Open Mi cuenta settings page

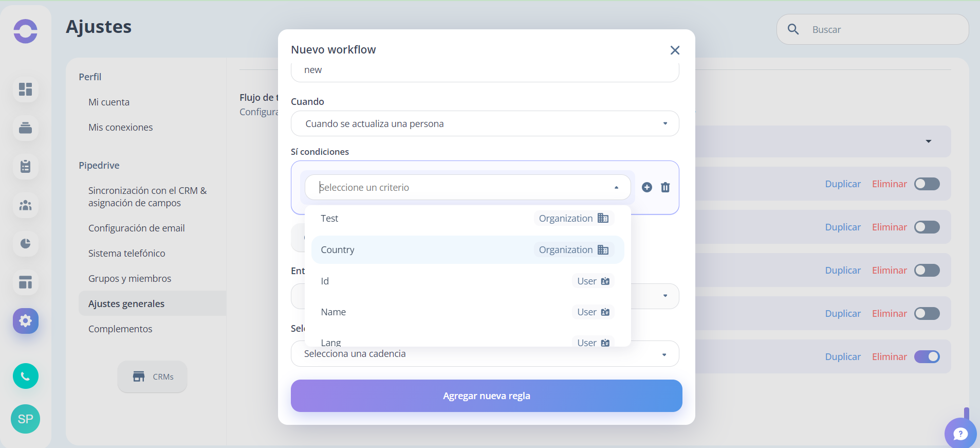coord(109,102)
